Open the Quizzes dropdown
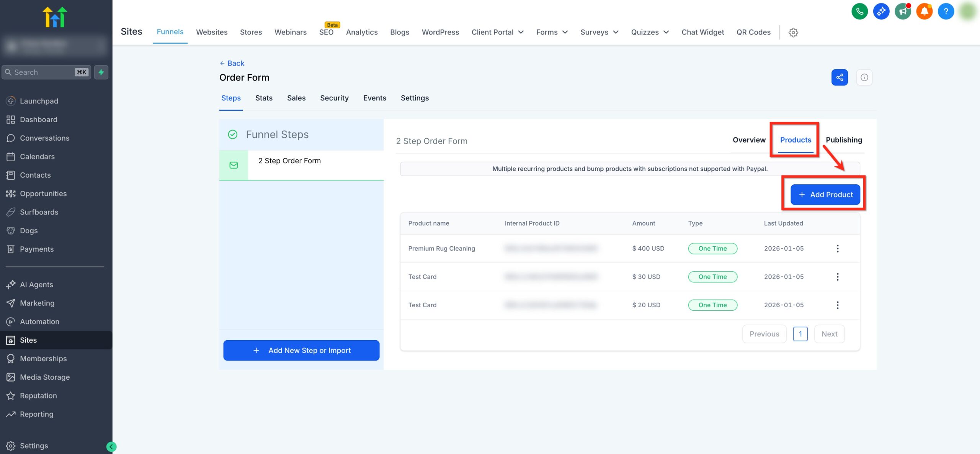The width and height of the screenshot is (980, 454). (x=649, y=32)
